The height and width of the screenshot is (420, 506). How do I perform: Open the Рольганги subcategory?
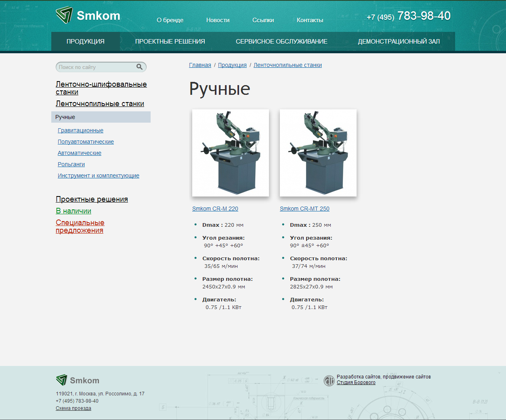coord(71,164)
